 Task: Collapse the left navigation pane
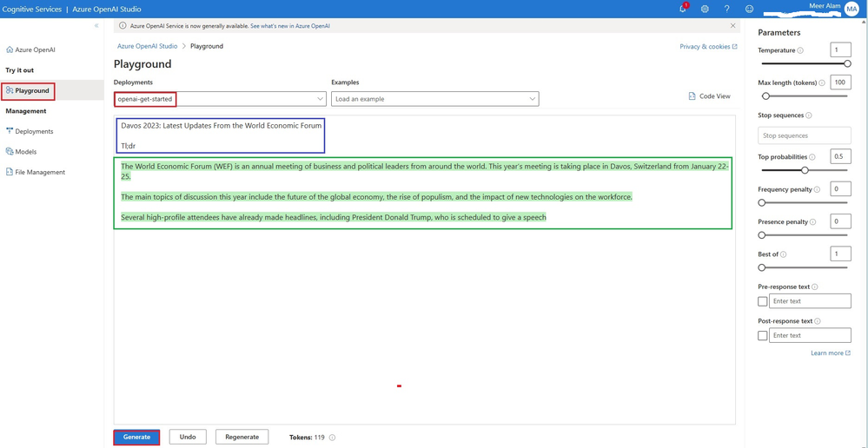pos(96,26)
